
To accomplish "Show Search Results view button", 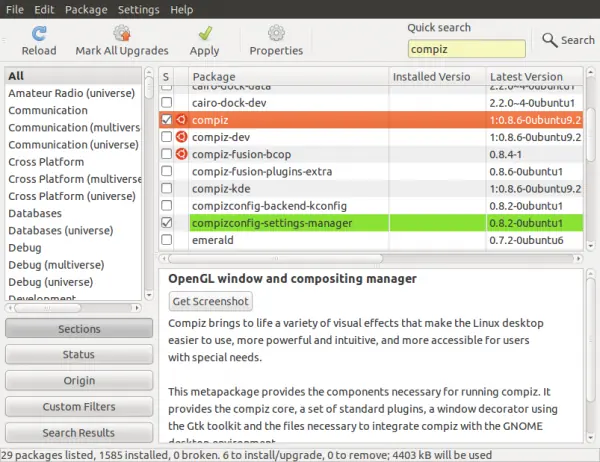I will point(79,432).
